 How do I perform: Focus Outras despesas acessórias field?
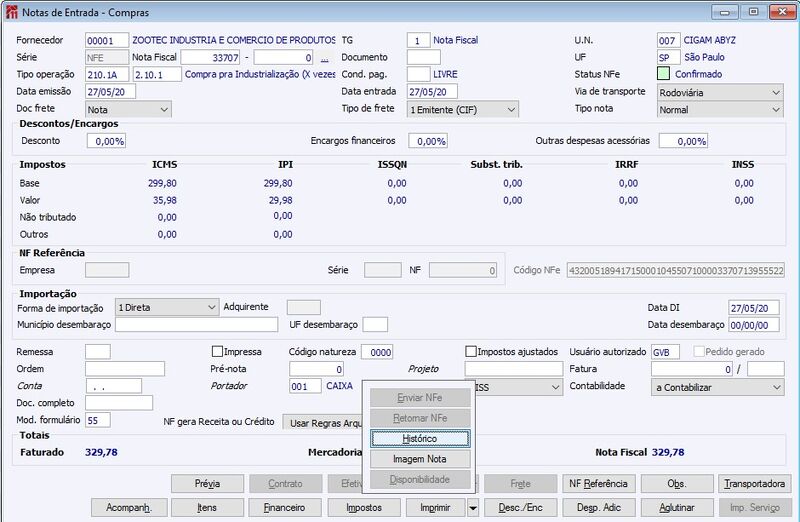click(683, 141)
